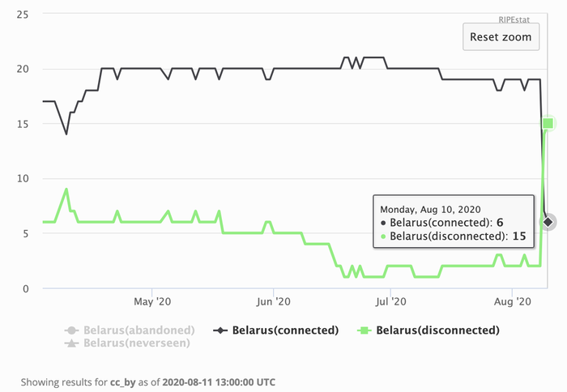The width and height of the screenshot is (567, 392).
Task: Show the Belarus(neverseen) series via its legend label
Action: click(139, 343)
